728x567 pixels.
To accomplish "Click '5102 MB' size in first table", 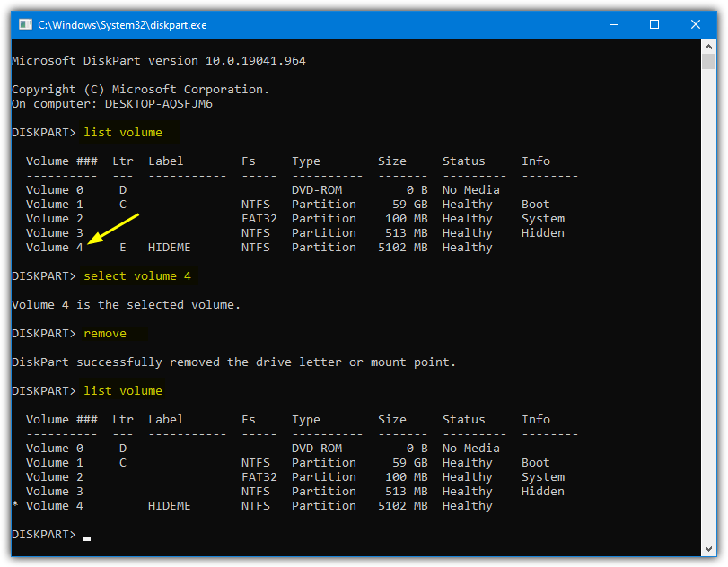I will [402, 248].
